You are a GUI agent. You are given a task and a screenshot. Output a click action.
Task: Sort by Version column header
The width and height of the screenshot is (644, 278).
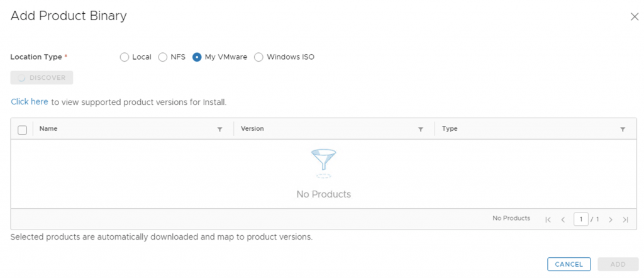252,129
